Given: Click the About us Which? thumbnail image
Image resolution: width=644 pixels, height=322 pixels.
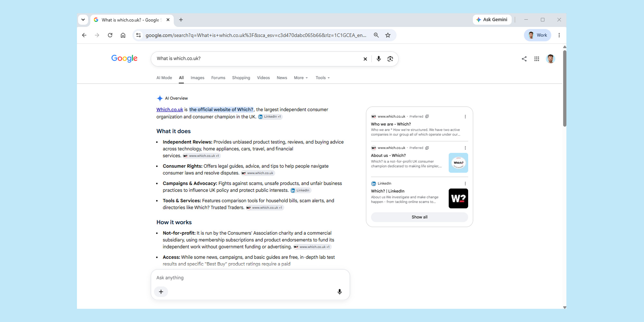Looking at the screenshot, I should pos(458,163).
